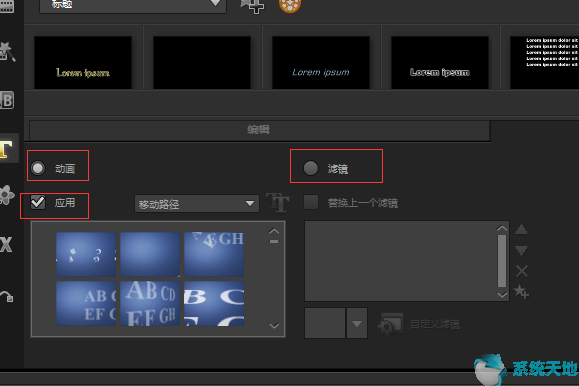
Task: Choose the AB EF sliding letters animation preset
Action: pos(86,304)
